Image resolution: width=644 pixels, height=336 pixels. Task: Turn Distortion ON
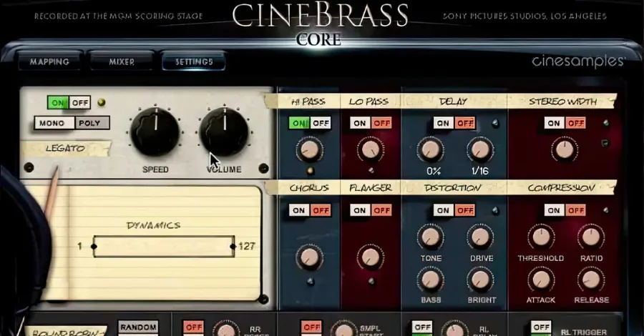pyautogui.click(x=443, y=210)
